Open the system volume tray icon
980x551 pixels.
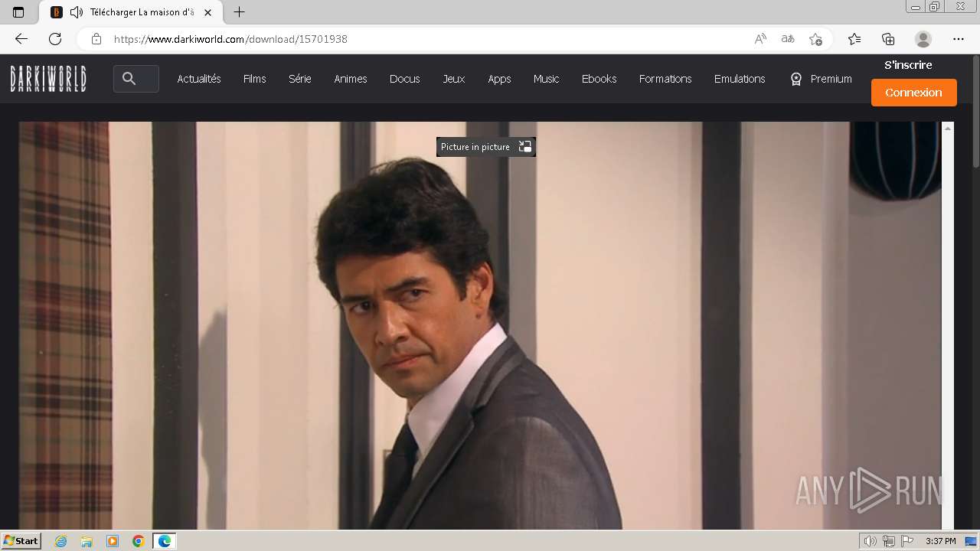tap(871, 541)
